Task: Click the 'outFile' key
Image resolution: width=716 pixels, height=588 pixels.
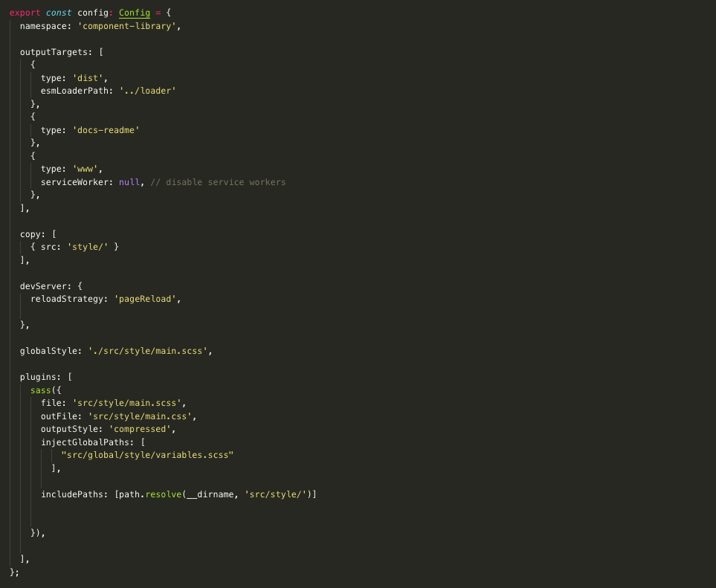Action: [x=59, y=416]
